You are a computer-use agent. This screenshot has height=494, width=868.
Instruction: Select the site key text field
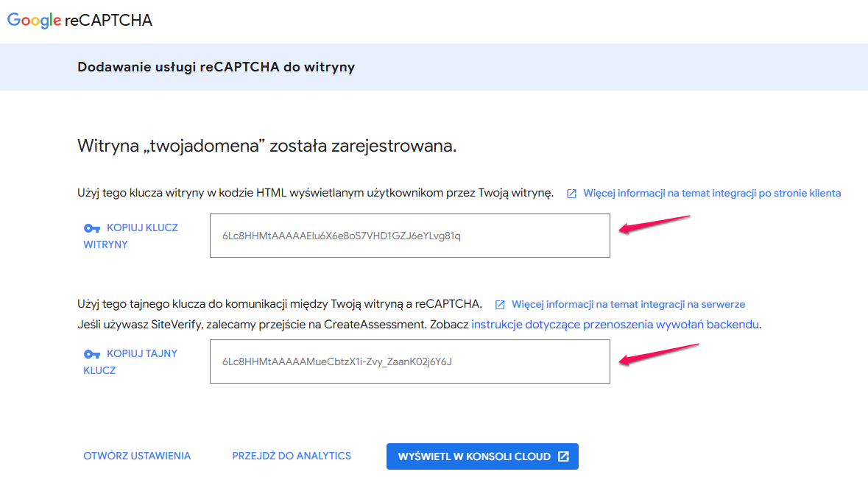[x=409, y=236]
